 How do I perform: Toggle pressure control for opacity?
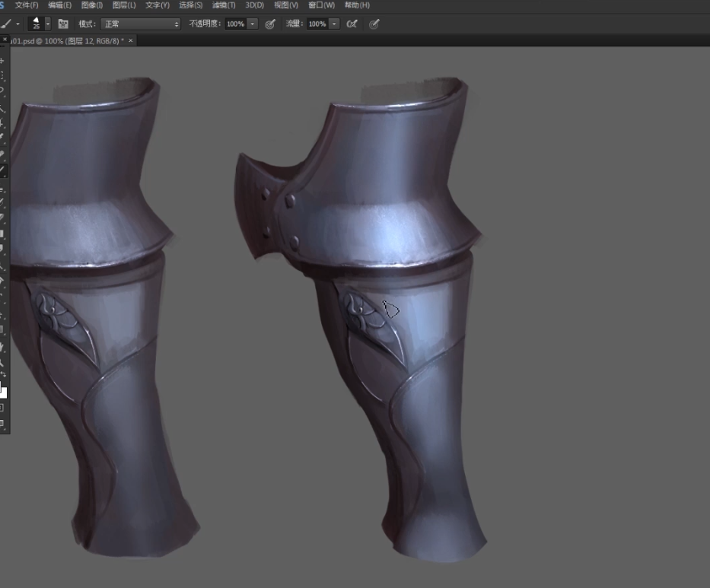click(x=270, y=24)
